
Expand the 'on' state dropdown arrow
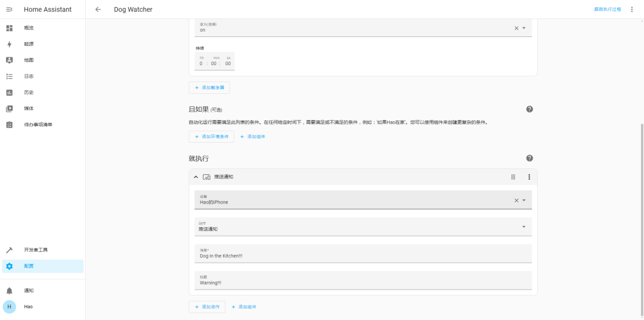point(524,28)
